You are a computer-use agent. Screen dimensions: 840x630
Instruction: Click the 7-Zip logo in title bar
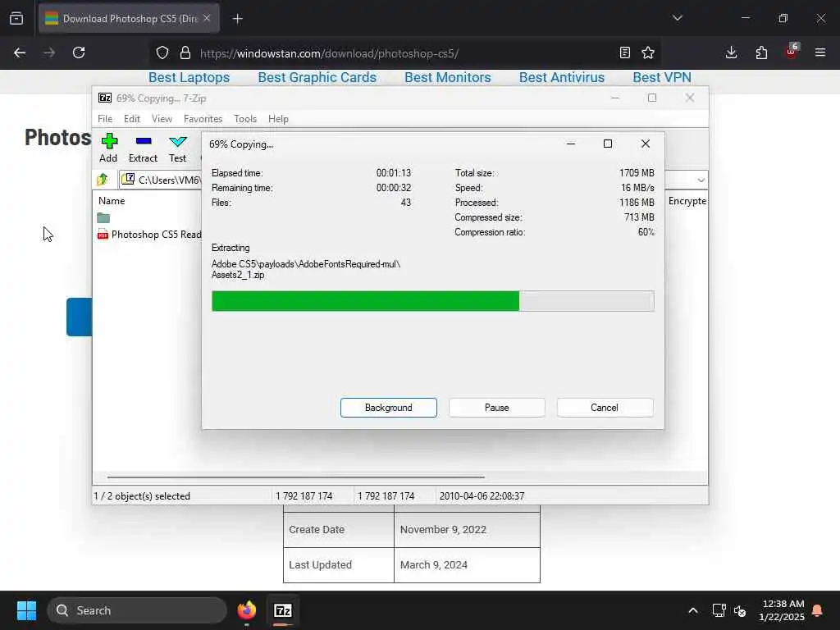[105, 98]
